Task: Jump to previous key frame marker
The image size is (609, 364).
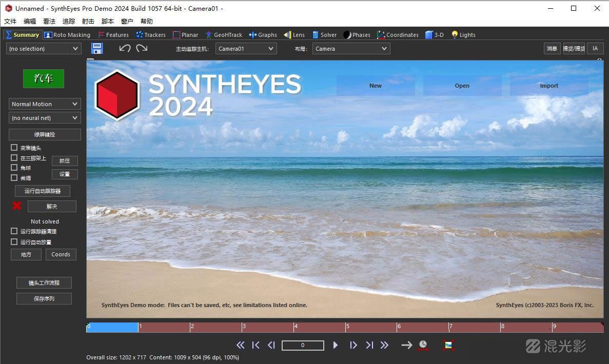Action: click(x=256, y=345)
